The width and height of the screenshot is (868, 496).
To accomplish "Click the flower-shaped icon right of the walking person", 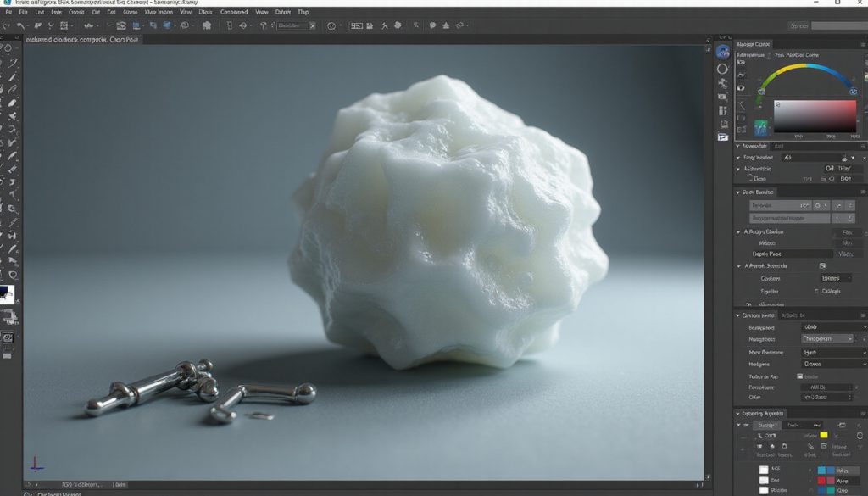I will click(398, 25).
